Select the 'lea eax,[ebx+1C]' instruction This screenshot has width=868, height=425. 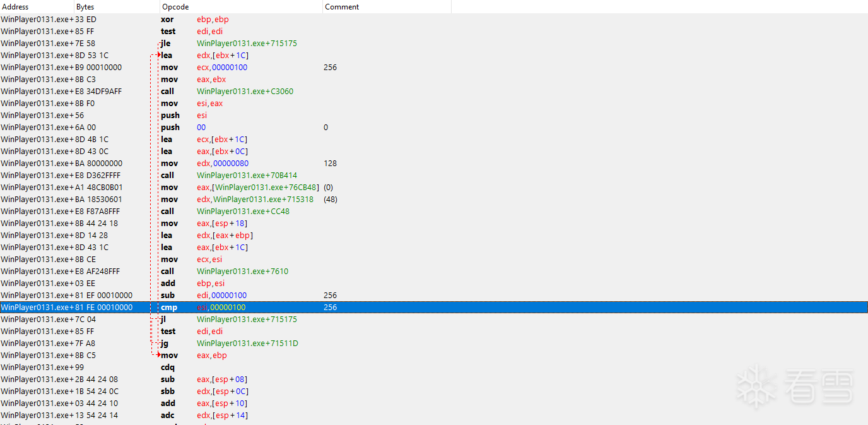(x=434, y=248)
